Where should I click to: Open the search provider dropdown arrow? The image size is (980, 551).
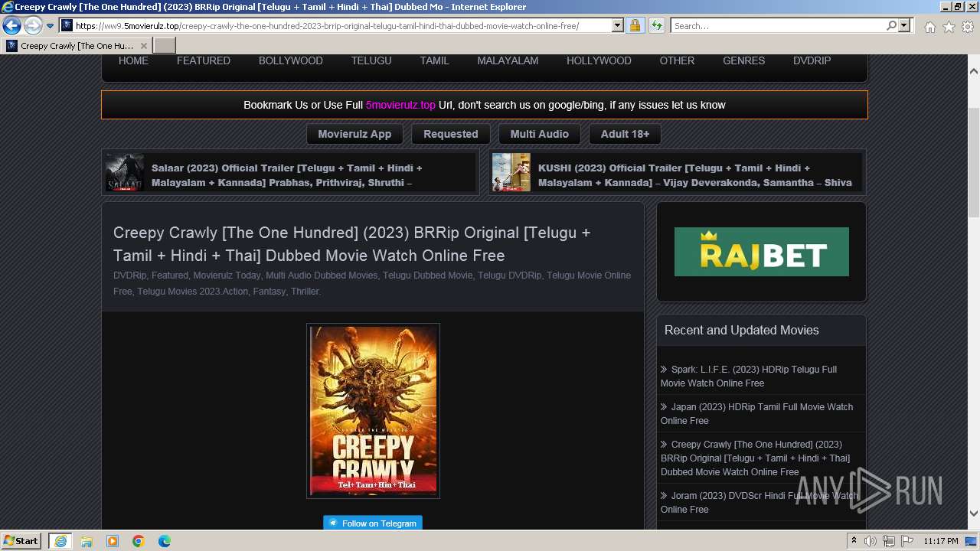904,26
